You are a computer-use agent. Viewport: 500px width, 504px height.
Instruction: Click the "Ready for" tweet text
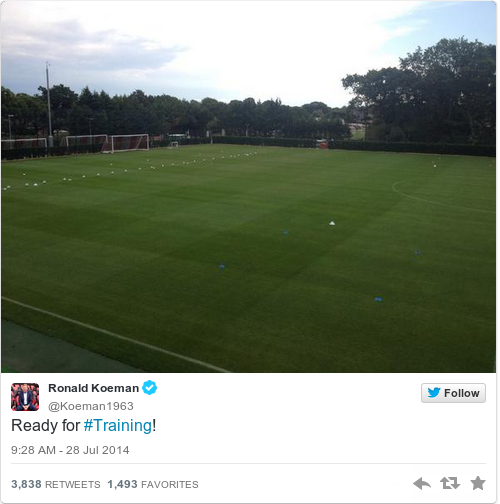point(45,425)
